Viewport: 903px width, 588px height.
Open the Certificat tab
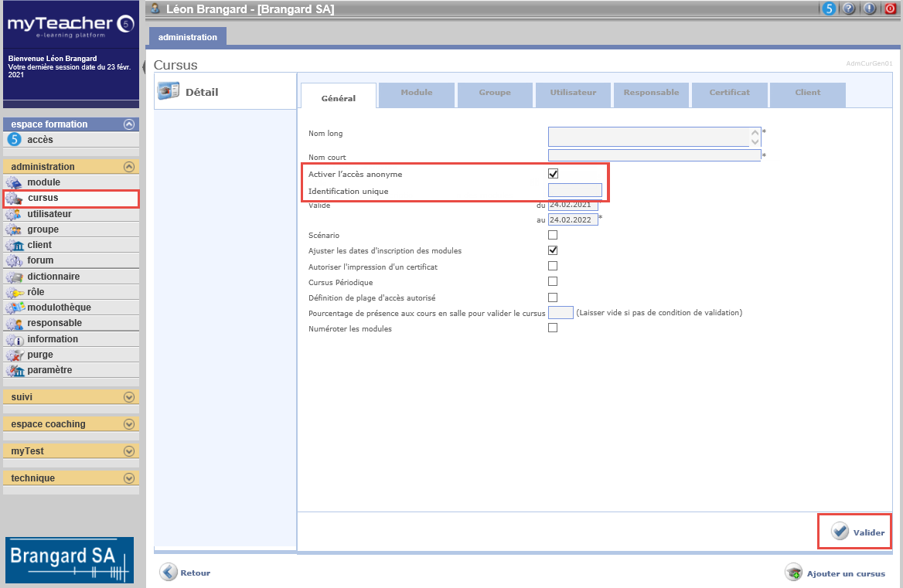(x=729, y=93)
